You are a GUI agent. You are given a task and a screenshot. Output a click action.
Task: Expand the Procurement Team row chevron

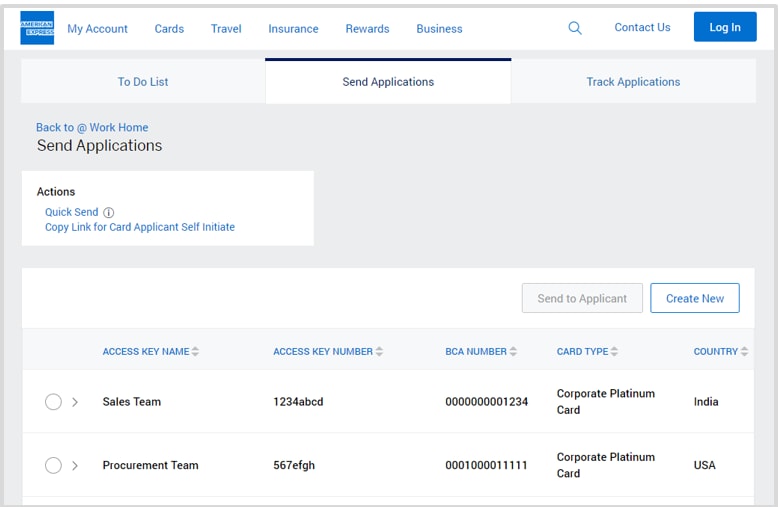click(x=75, y=465)
